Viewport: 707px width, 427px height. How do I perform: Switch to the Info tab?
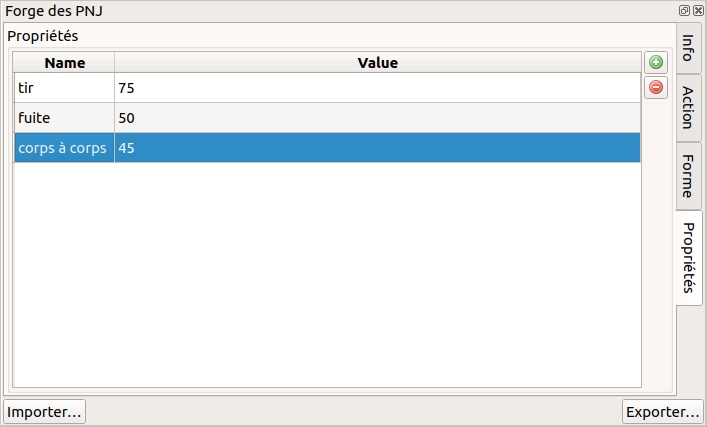pos(688,48)
